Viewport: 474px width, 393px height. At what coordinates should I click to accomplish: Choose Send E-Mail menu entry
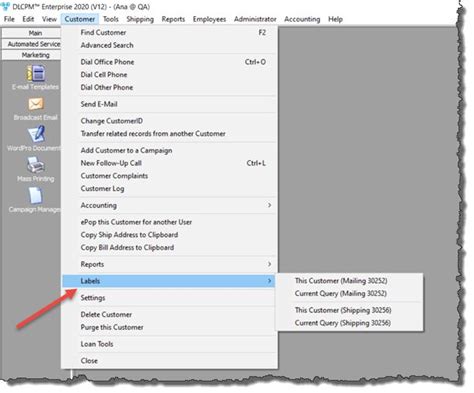pyautogui.click(x=170, y=104)
